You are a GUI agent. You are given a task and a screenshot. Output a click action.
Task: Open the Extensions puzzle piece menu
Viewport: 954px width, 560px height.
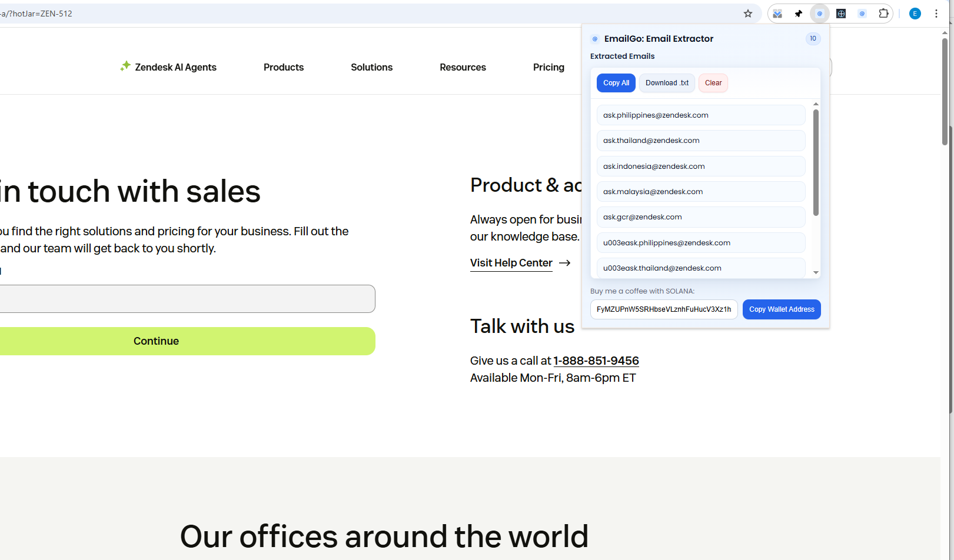[x=883, y=14]
